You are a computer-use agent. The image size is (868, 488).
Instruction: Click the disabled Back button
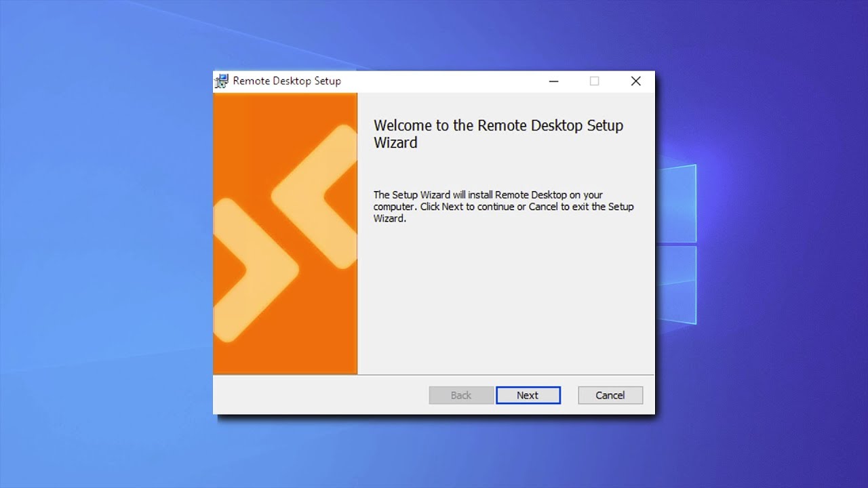[461, 395]
